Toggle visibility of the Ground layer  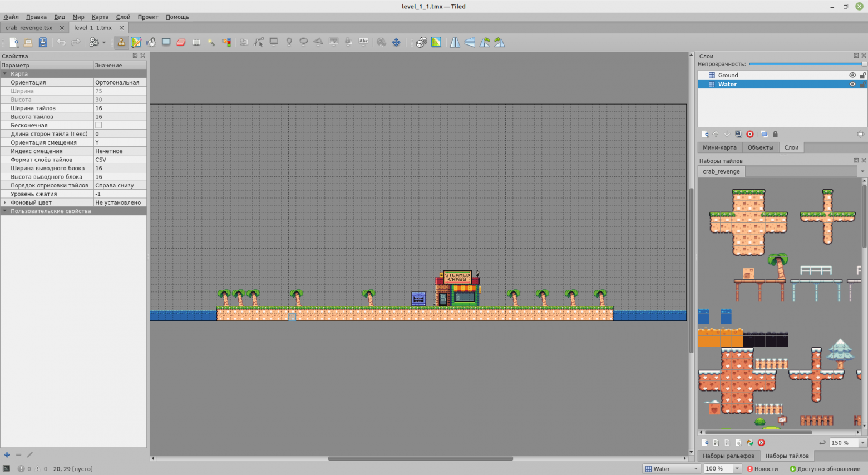click(x=852, y=75)
